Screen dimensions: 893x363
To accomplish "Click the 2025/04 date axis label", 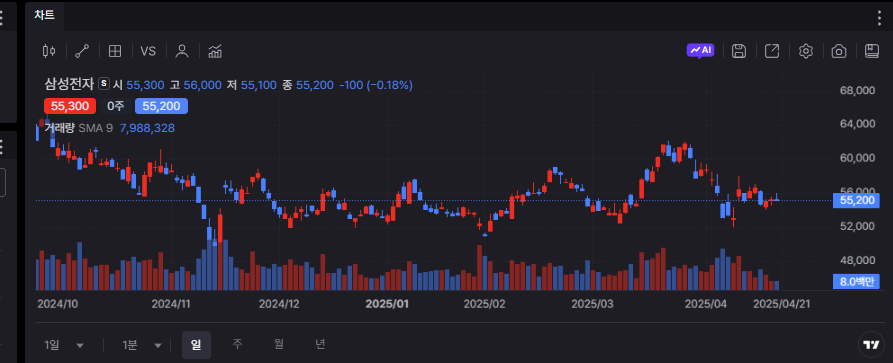I will pyautogui.click(x=706, y=304).
